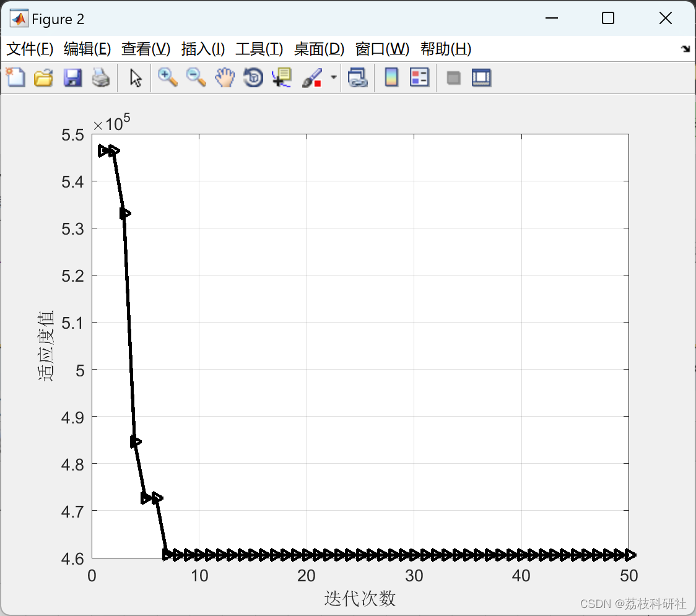Open the 文件(F) menu
696x616 pixels.
(30, 49)
